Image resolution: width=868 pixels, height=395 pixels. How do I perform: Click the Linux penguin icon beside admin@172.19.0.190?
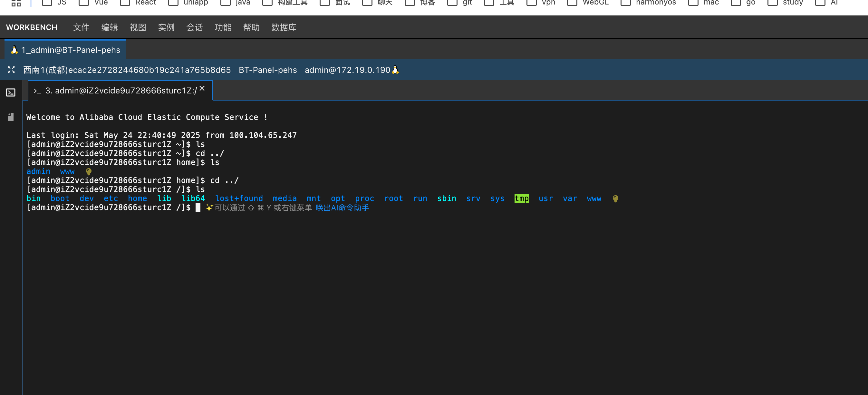(395, 70)
